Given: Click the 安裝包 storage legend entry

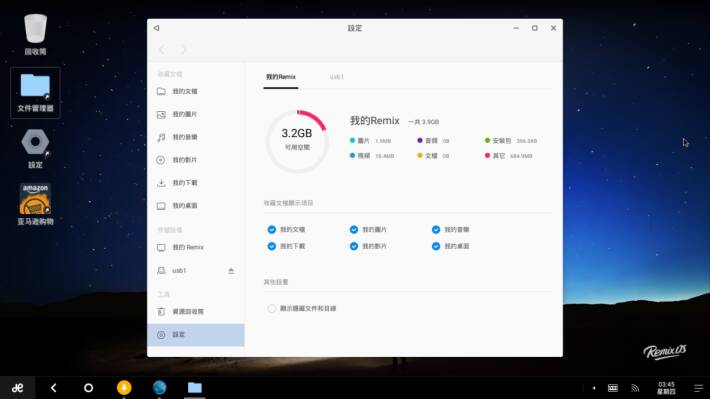Looking at the screenshot, I should [x=511, y=141].
